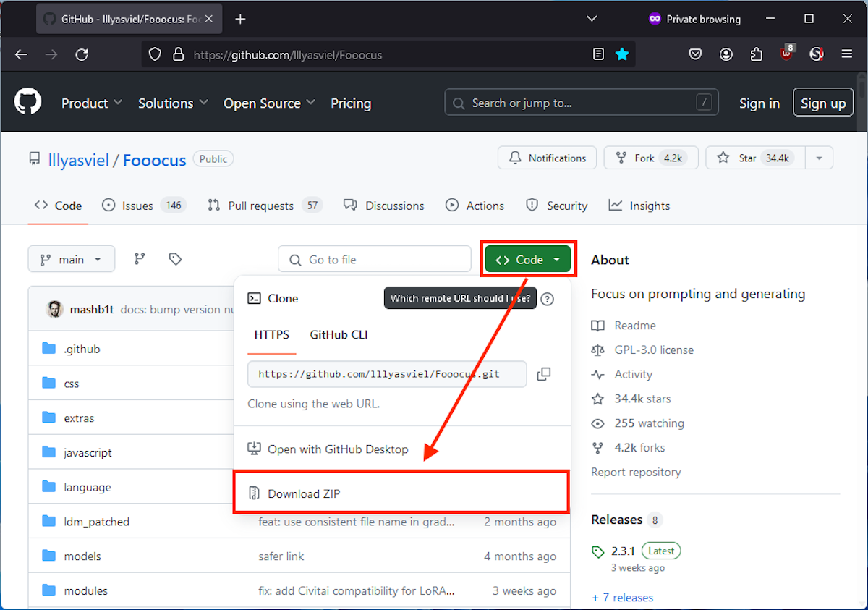This screenshot has height=610, width=868.
Task: Open the NoScript extension icon
Action: tap(817, 54)
